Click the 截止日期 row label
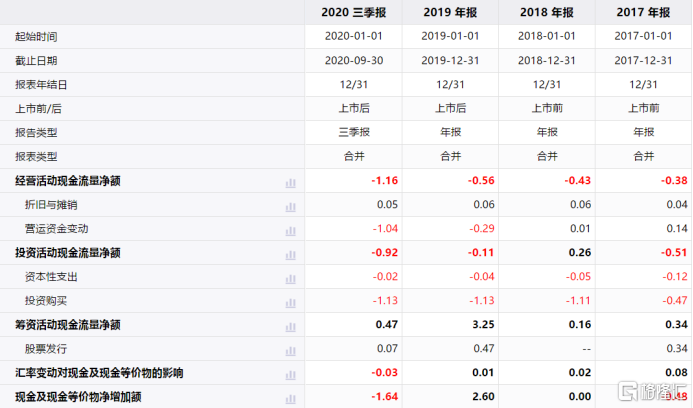Viewport: 693px width, 408px height. click(x=36, y=61)
